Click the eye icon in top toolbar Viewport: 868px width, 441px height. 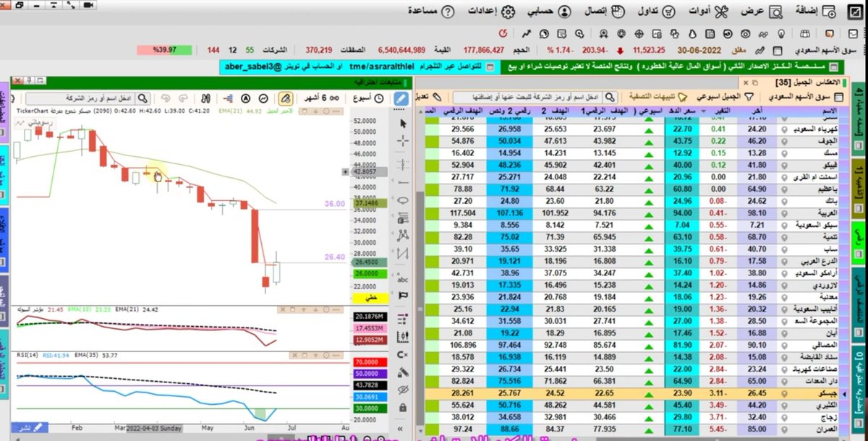pos(745,33)
